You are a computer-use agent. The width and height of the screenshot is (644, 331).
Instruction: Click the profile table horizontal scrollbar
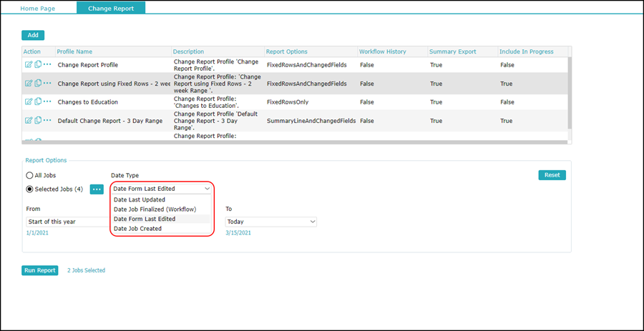tap(294, 142)
